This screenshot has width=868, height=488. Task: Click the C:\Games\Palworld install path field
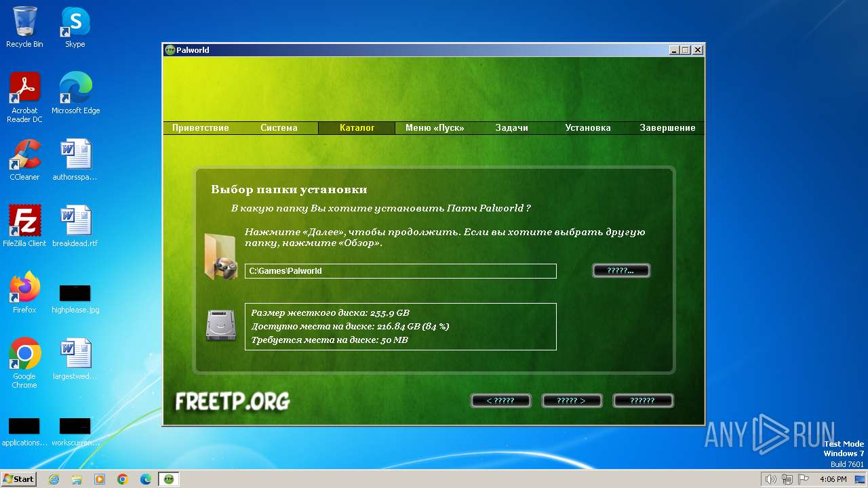[x=401, y=271]
